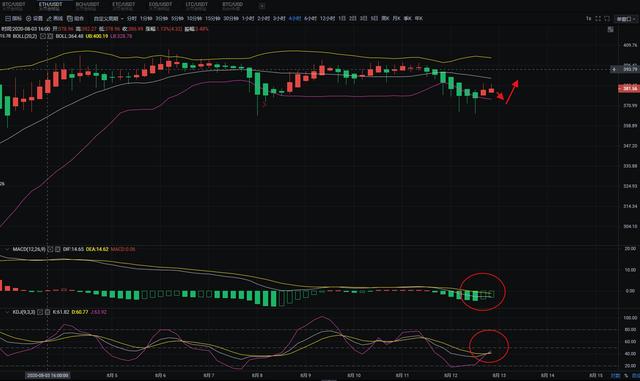The image size is (640, 381).
Task: Open the ETC/USDT tab
Action: pyautogui.click(x=124, y=5)
